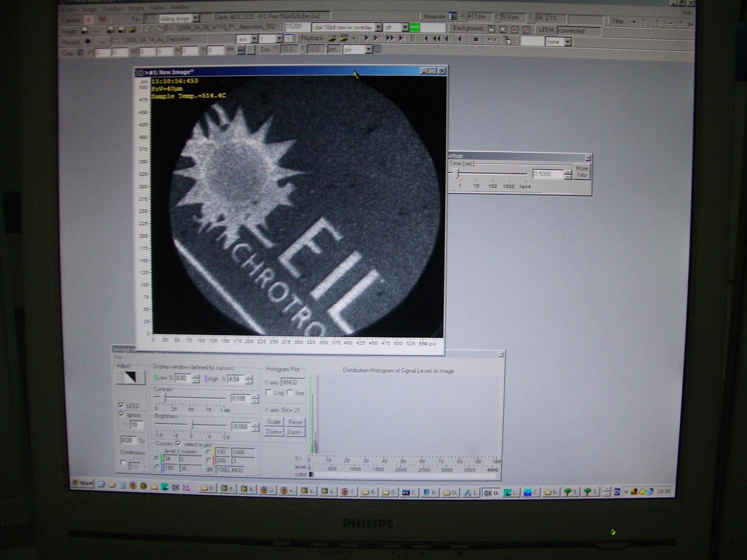
Task: Click Low % stepper arrows
Action: pos(195,379)
